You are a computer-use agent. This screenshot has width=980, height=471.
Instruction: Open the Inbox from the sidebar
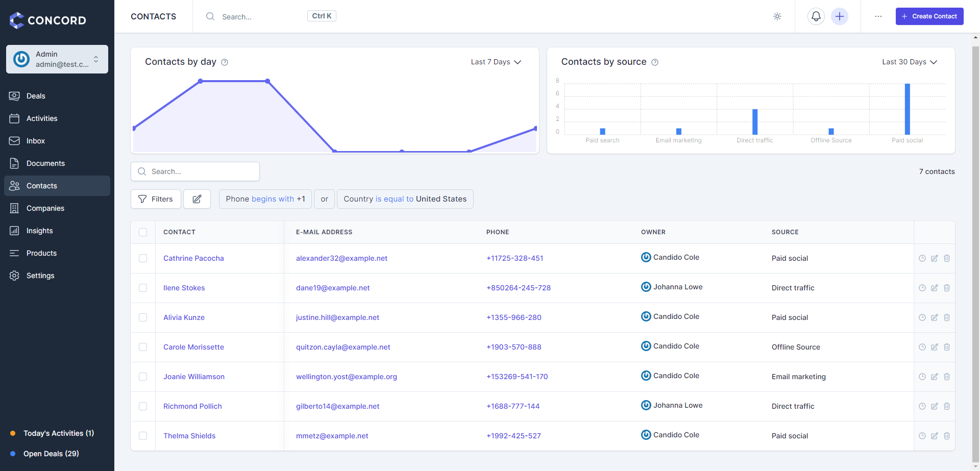[36, 141]
